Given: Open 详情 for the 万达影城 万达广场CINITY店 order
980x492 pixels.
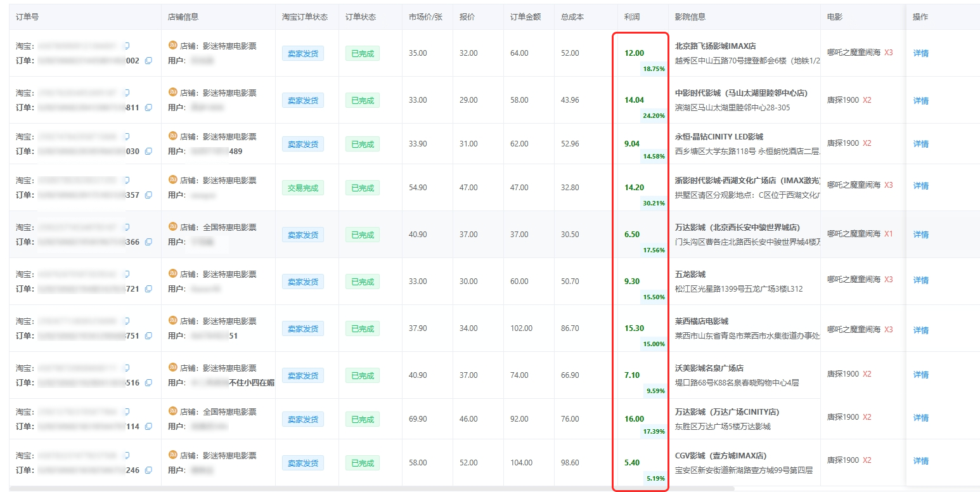Looking at the screenshot, I should [921, 418].
